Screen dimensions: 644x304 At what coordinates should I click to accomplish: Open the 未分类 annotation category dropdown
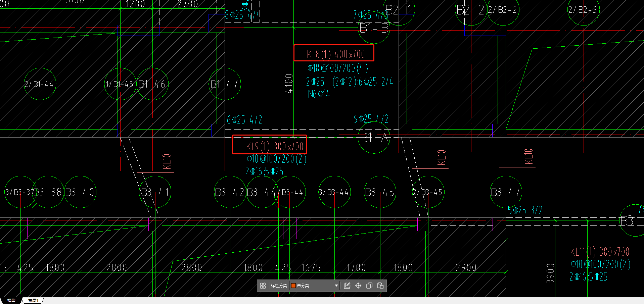pyautogui.click(x=314, y=286)
